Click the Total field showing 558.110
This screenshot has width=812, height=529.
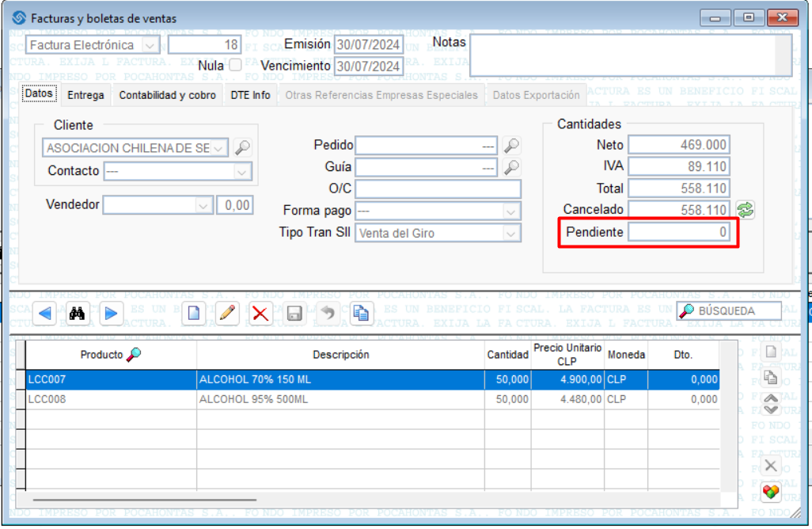[x=679, y=188]
